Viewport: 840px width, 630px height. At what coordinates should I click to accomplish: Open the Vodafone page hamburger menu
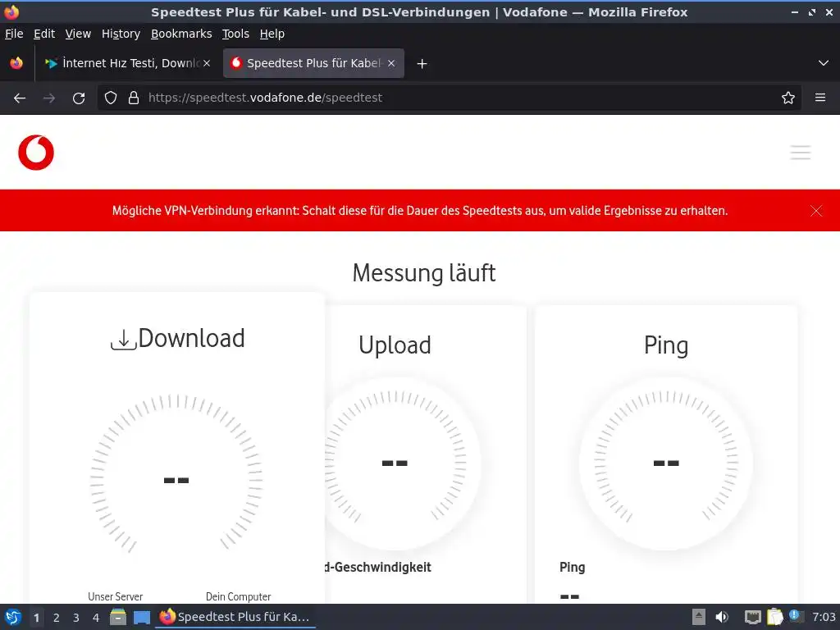click(x=801, y=153)
